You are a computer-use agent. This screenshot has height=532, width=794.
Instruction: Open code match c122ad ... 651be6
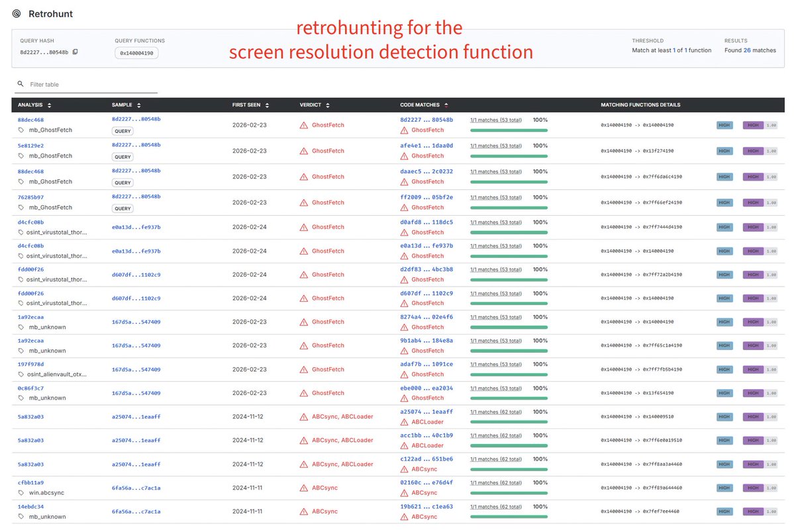(x=426, y=459)
